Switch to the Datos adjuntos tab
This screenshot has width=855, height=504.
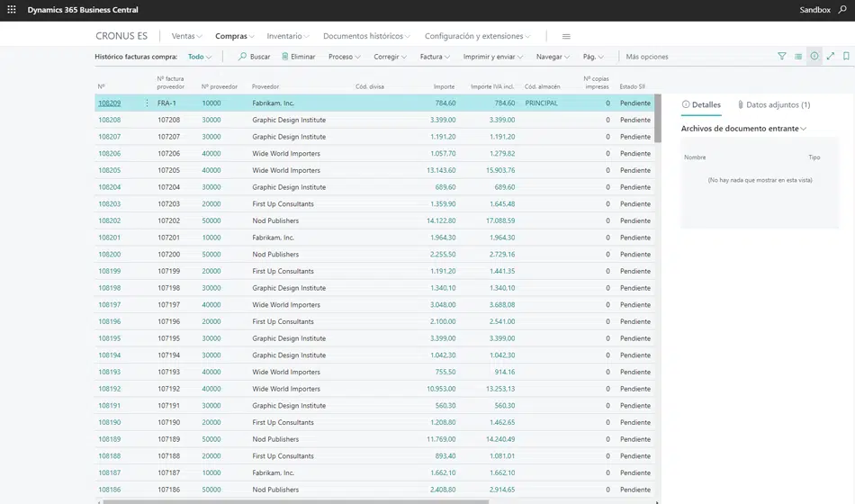(x=773, y=105)
